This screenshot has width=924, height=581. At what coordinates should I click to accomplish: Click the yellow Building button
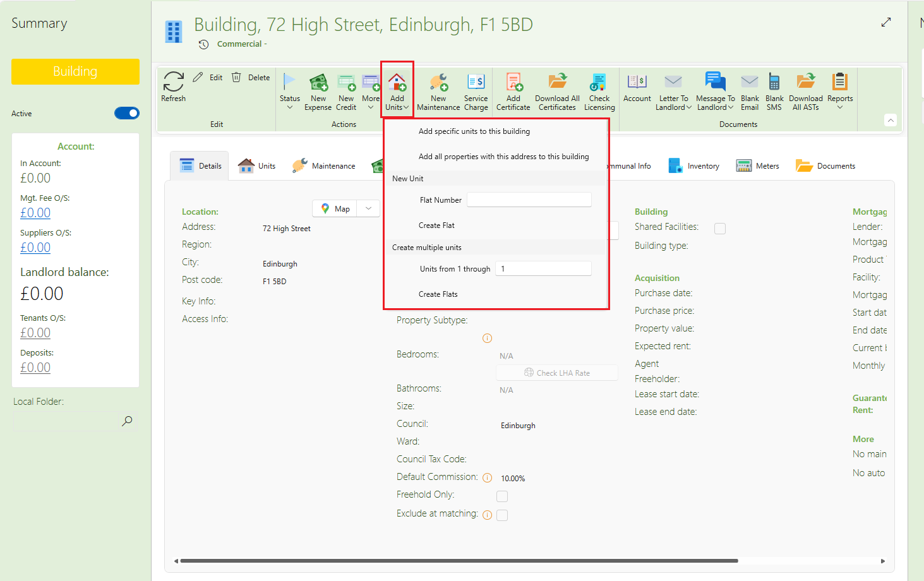pos(75,71)
